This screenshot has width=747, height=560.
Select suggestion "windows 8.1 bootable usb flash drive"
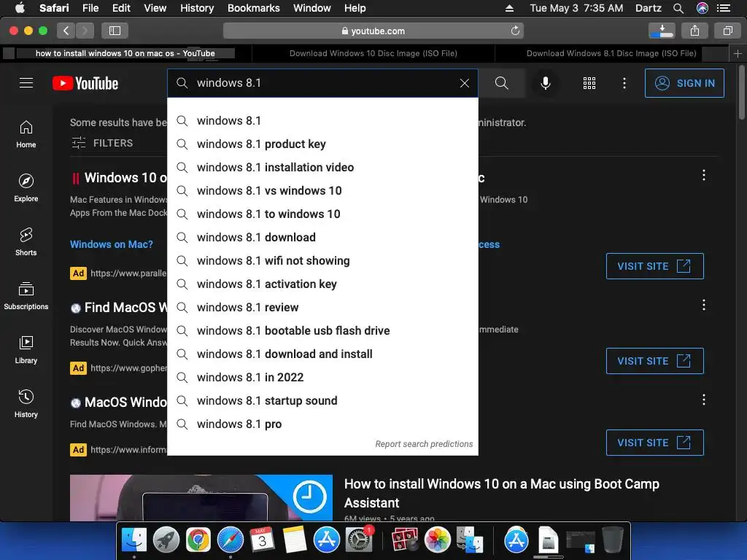point(322,330)
